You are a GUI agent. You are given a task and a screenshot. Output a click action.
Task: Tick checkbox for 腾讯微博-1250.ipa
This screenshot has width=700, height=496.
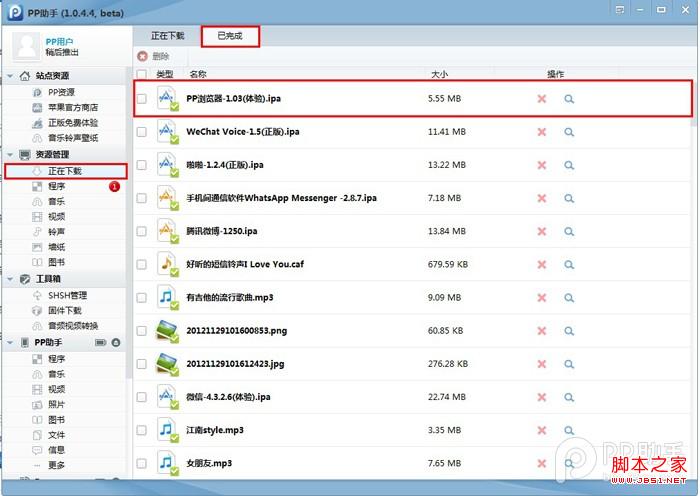[142, 231]
